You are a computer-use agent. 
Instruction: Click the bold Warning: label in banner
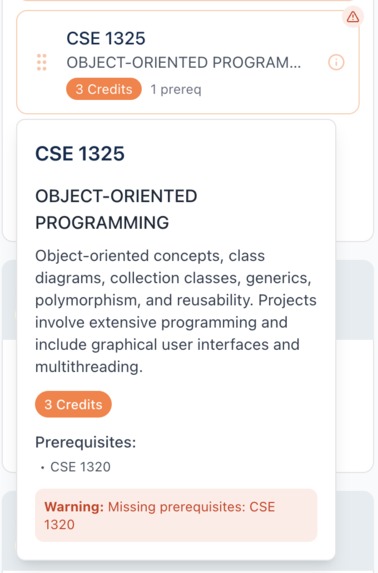tap(74, 507)
